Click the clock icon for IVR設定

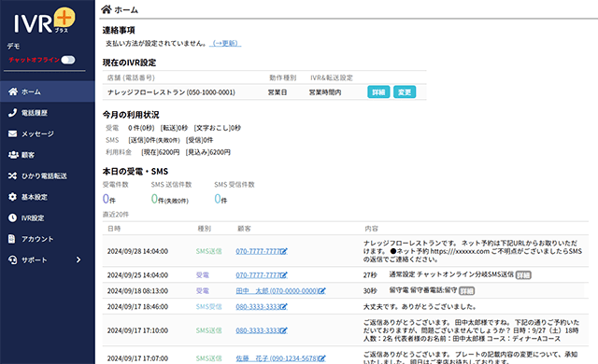pyautogui.click(x=12, y=217)
